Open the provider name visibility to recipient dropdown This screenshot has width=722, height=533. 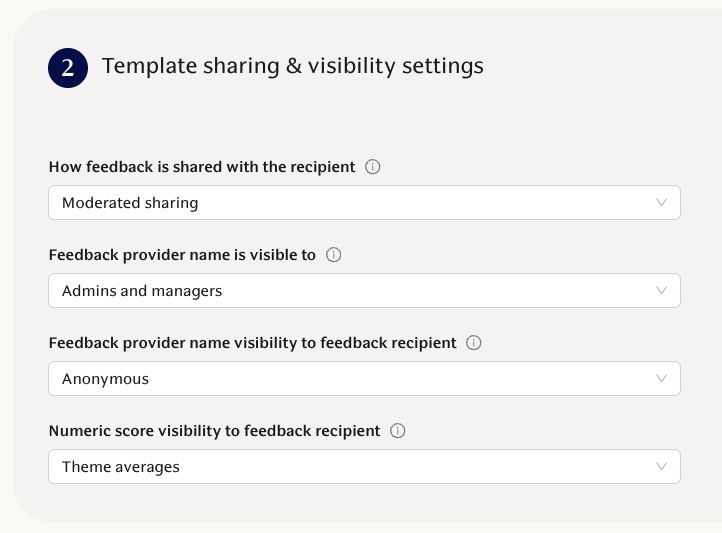click(x=364, y=379)
